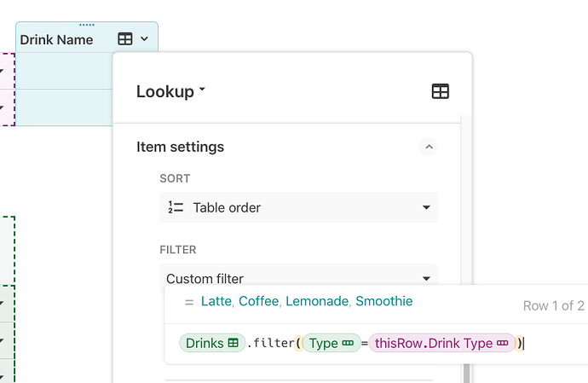The width and height of the screenshot is (588, 383).
Task: Click the Latte result link
Action: coord(217,301)
